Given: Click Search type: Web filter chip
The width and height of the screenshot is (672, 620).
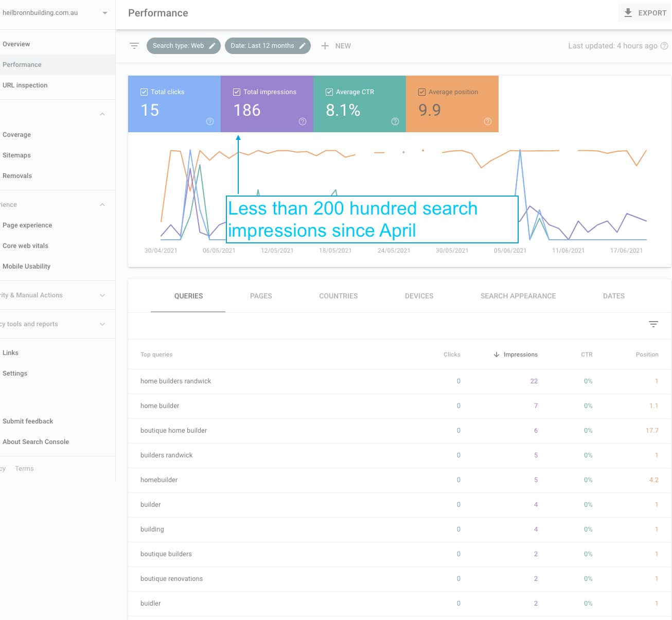Looking at the screenshot, I should coord(184,46).
